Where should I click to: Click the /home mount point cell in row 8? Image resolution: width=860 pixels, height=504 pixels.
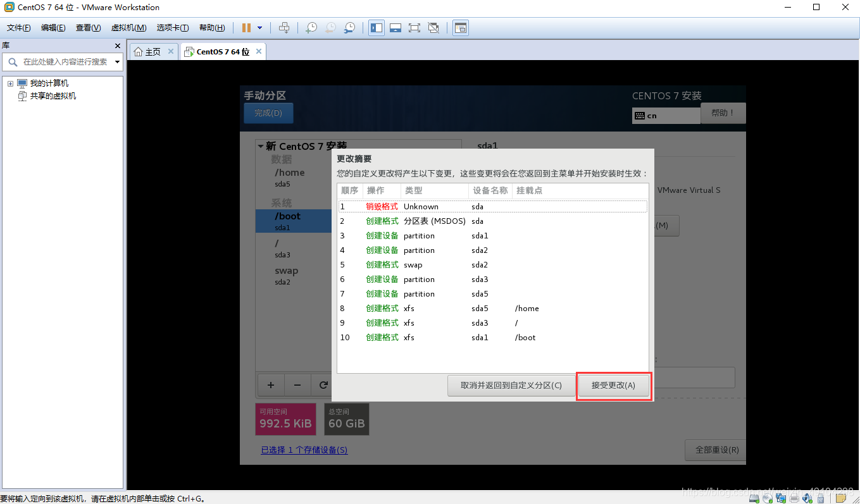coord(527,309)
